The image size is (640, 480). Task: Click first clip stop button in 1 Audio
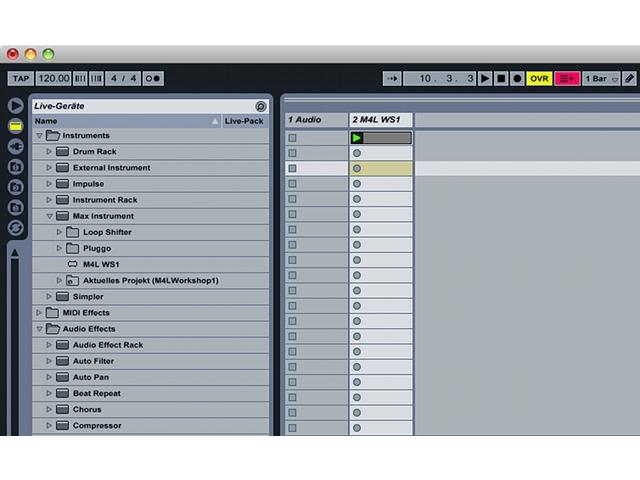click(x=292, y=138)
